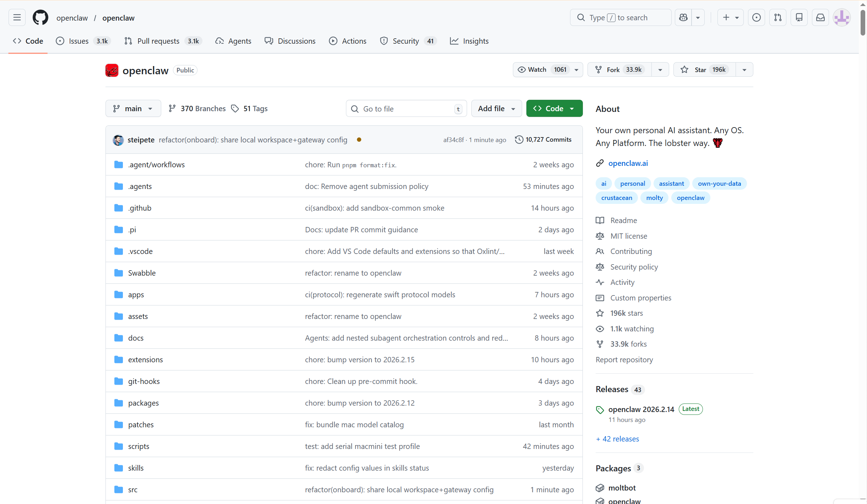The width and height of the screenshot is (867, 504).
Task: Expand the Star lists dropdown arrow
Action: [x=744, y=70]
